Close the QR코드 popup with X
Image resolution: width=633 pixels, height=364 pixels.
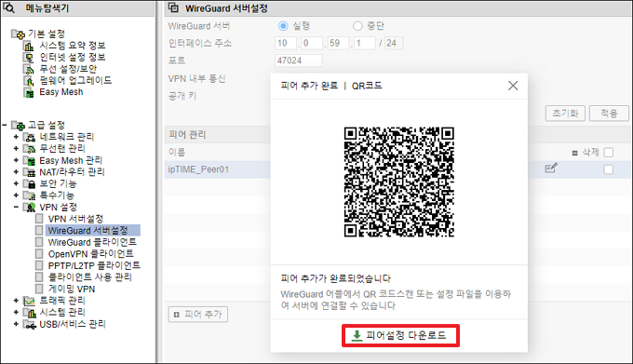coord(513,86)
